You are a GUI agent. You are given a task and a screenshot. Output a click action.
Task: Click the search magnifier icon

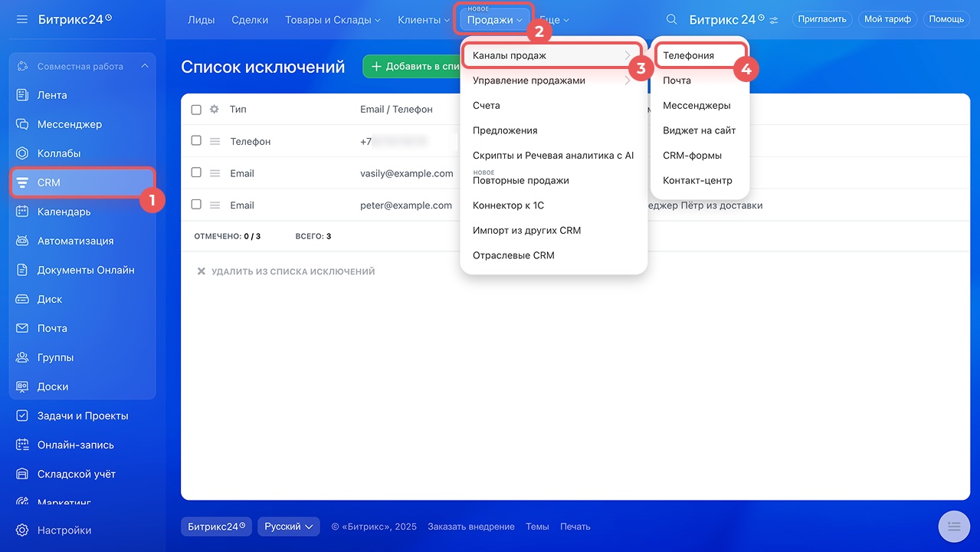click(x=671, y=19)
